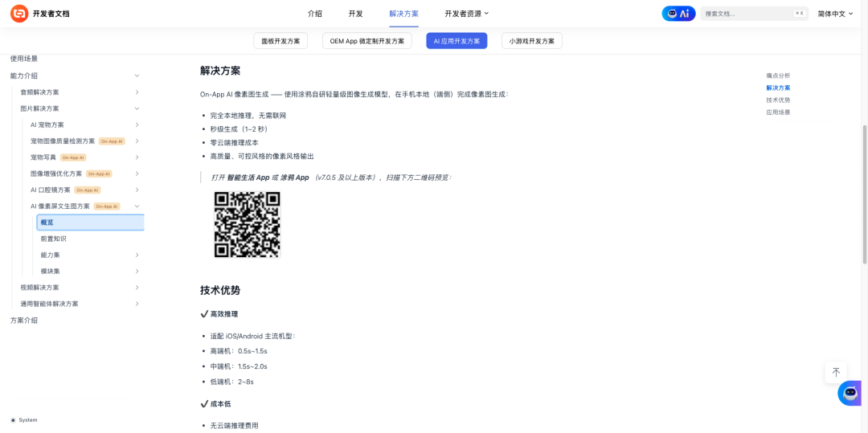Click the 解决方案 main heading

[x=219, y=71]
